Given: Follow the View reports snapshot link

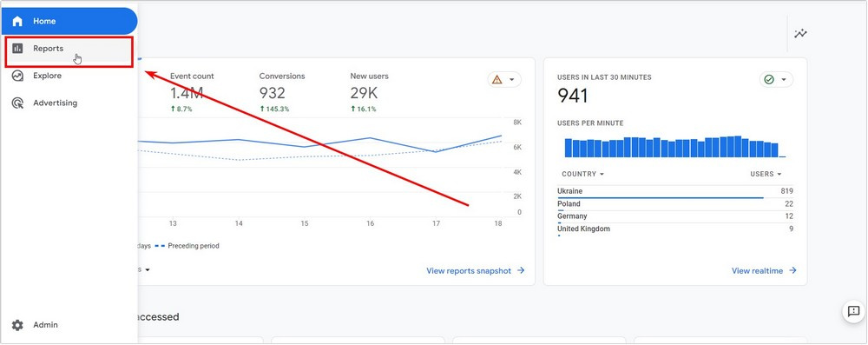Looking at the screenshot, I should pos(476,270).
